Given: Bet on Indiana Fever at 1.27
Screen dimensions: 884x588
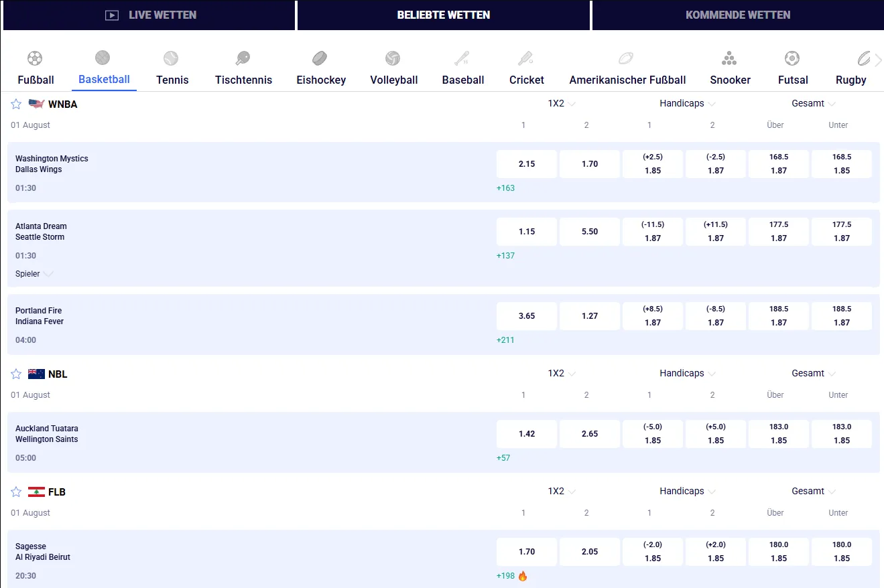Looking at the screenshot, I should tap(590, 316).
